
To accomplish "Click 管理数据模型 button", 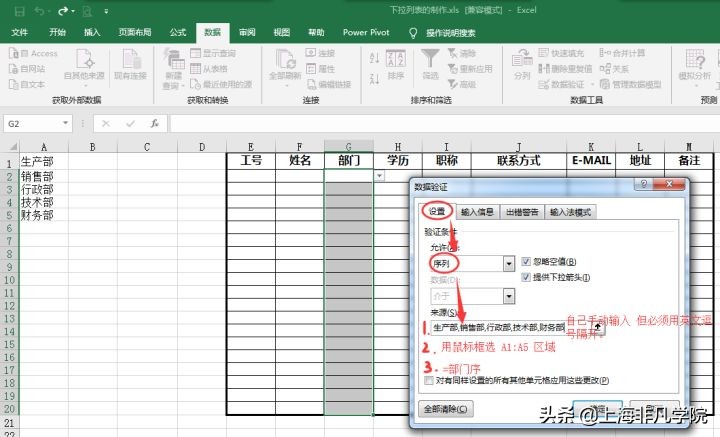I will coord(630,84).
